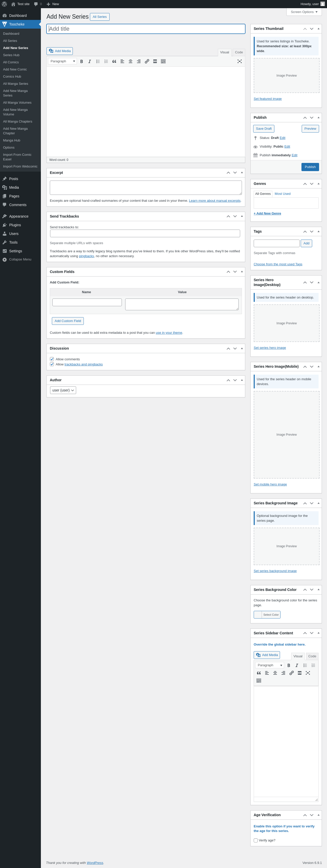Image resolution: width=327 pixels, height=868 pixels.
Task: Expand the Screen Options panel
Action: [304, 12]
